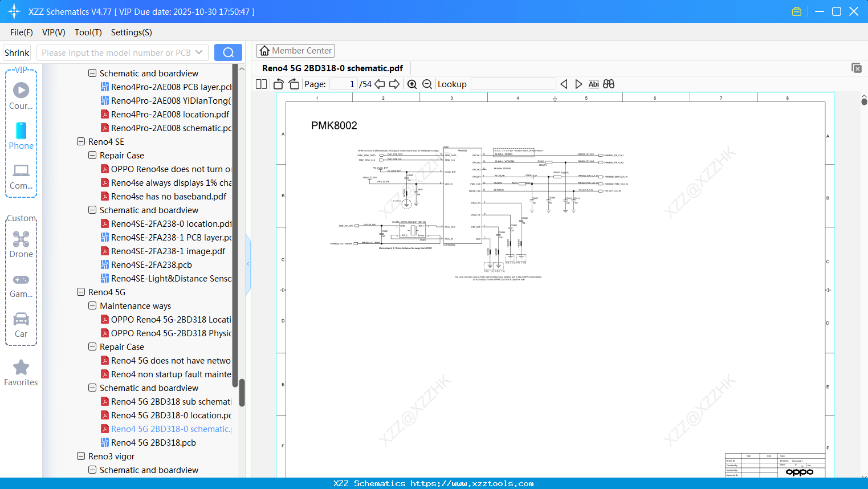Viewport: 868px width, 489px height.
Task: Open Reno4SE-Light&Distance Sensor file
Action: click(166, 279)
